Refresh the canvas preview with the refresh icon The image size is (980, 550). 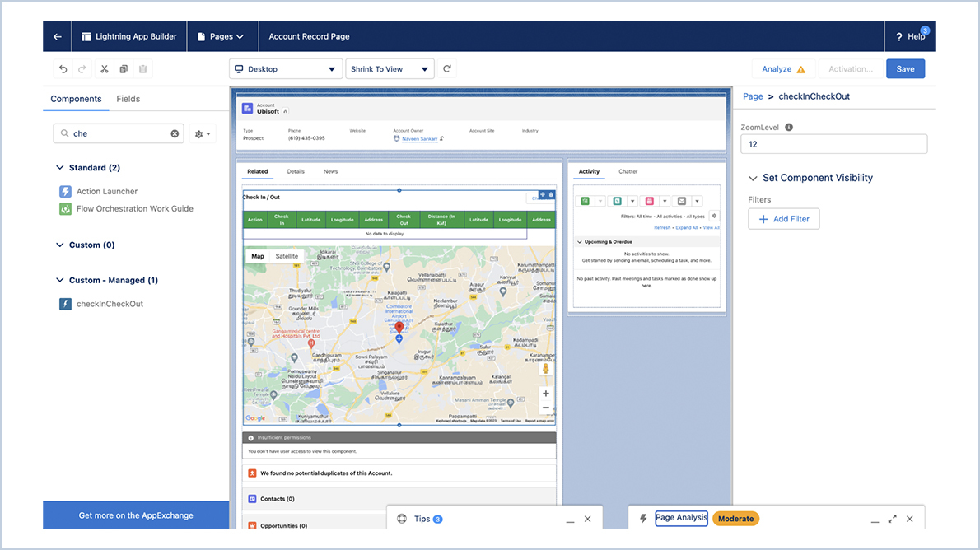pos(447,68)
